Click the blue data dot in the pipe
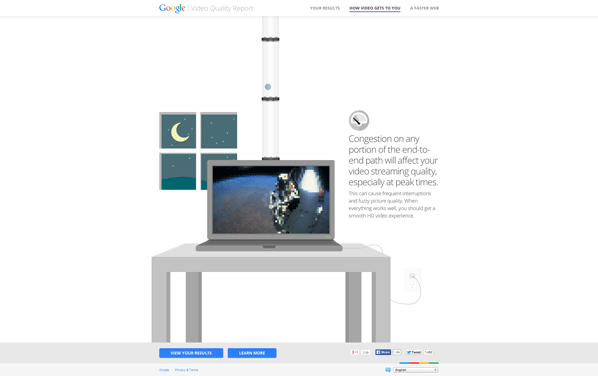598x376 pixels. click(268, 87)
